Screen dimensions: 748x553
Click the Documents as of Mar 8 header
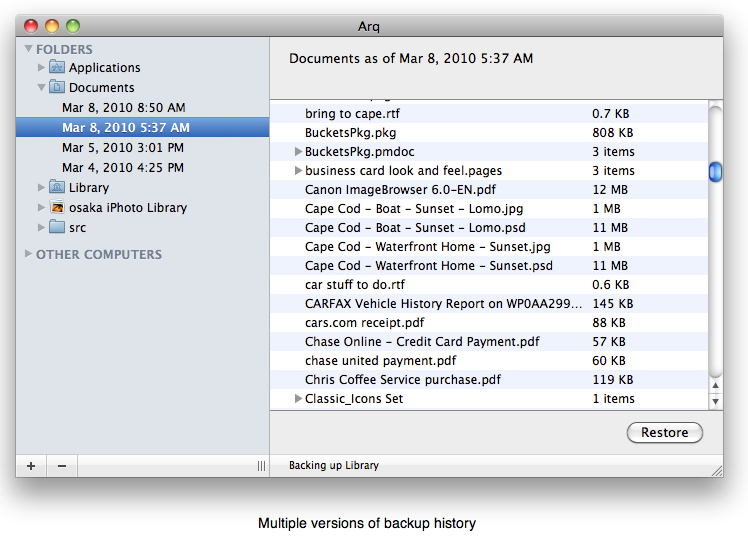coord(411,58)
